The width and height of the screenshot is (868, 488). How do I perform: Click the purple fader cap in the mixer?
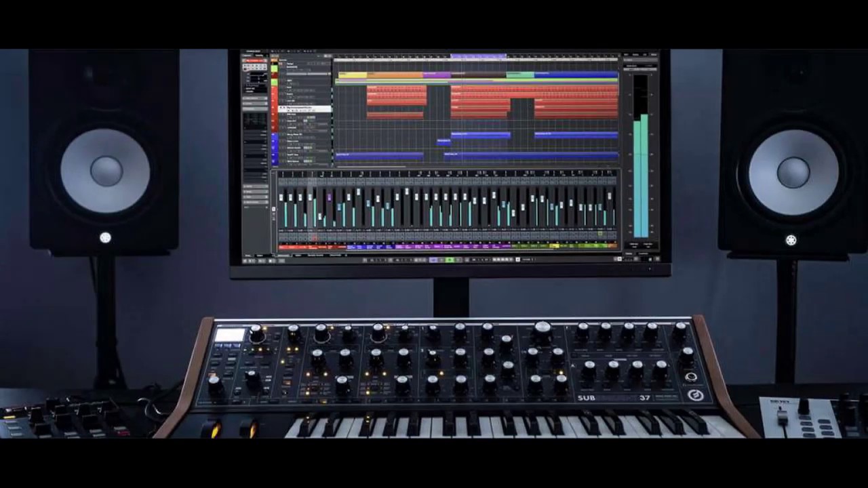(329, 197)
